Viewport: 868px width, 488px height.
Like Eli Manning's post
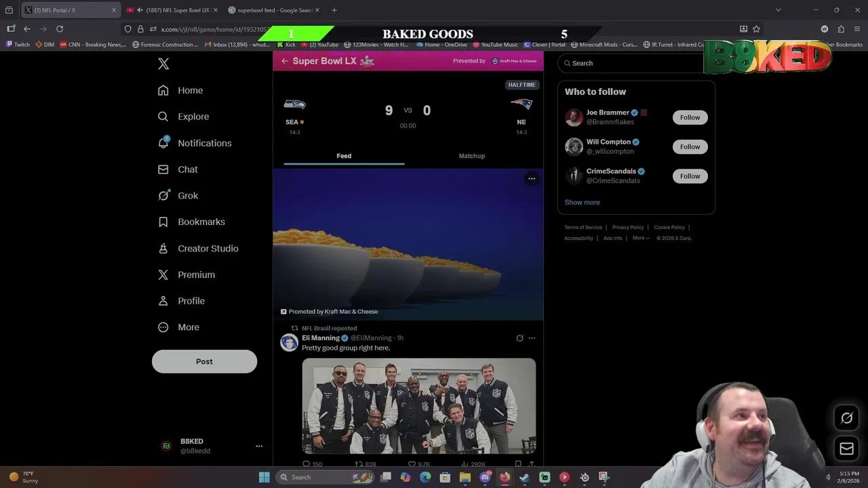point(418,464)
